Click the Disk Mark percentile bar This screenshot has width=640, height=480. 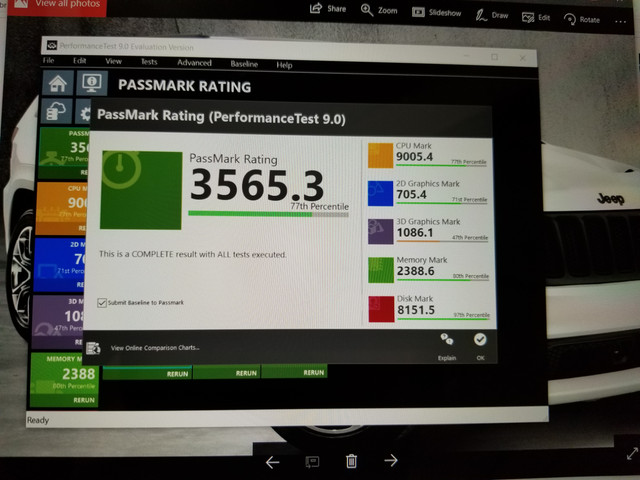pyautogui.click(x=443, y=318)
